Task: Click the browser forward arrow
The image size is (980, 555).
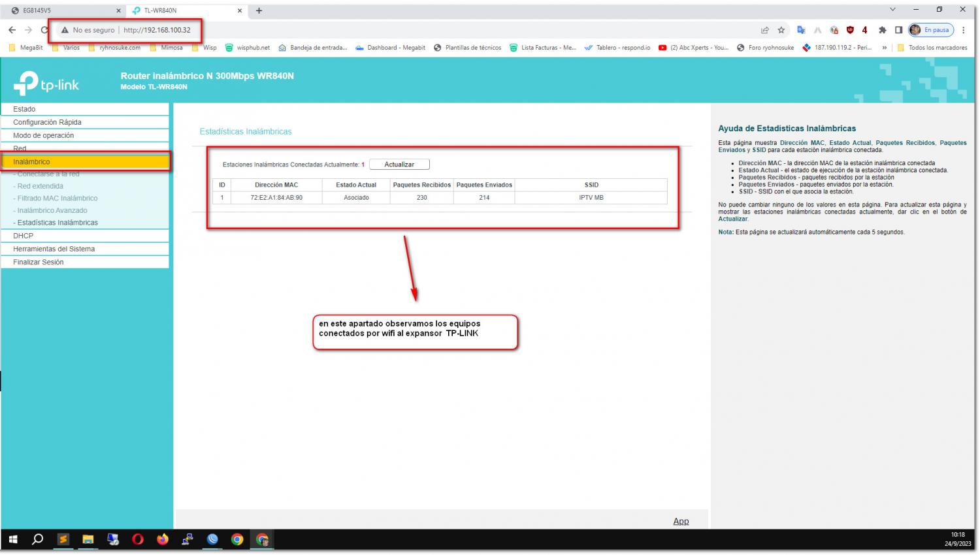Action: tap(28, 30)
